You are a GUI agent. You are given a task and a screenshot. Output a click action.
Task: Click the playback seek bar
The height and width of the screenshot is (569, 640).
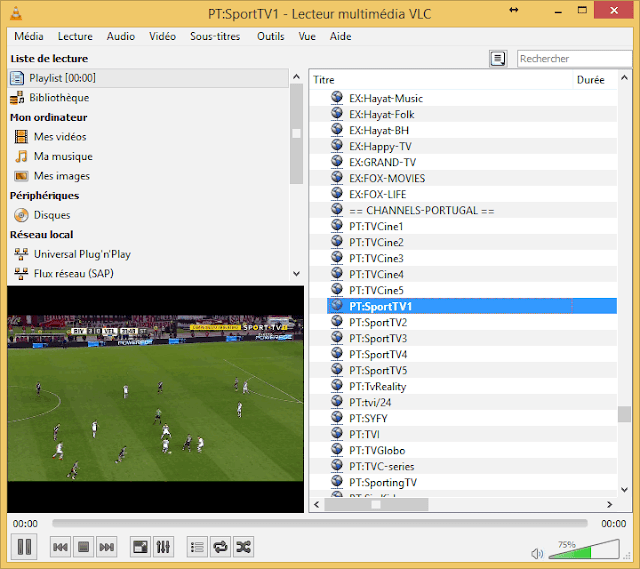(320, 523)
